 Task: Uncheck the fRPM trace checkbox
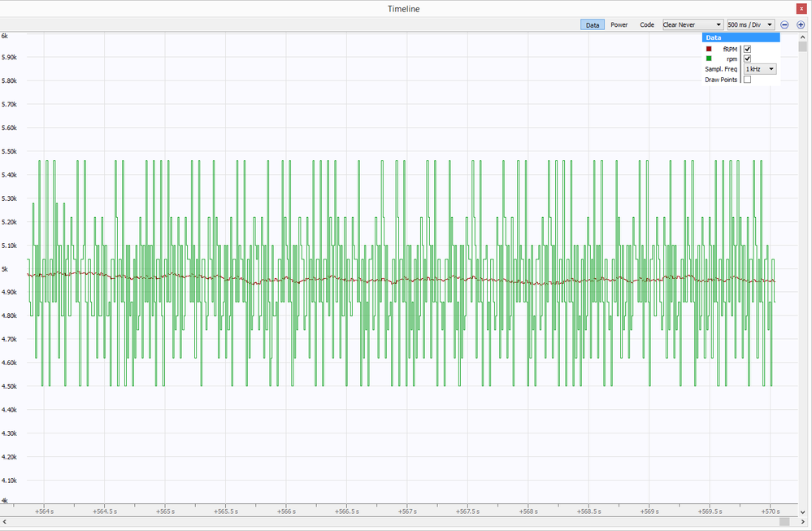click(x=747, y=50)
